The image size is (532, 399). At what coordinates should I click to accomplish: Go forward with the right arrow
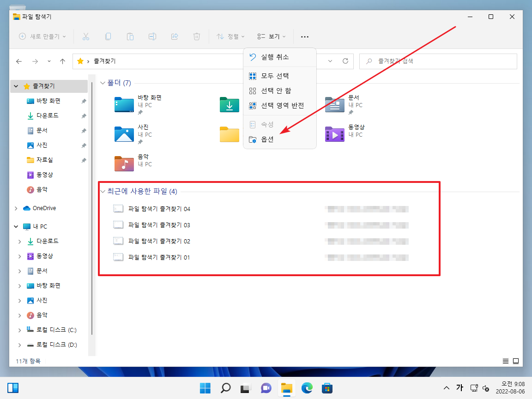(35, 61)
